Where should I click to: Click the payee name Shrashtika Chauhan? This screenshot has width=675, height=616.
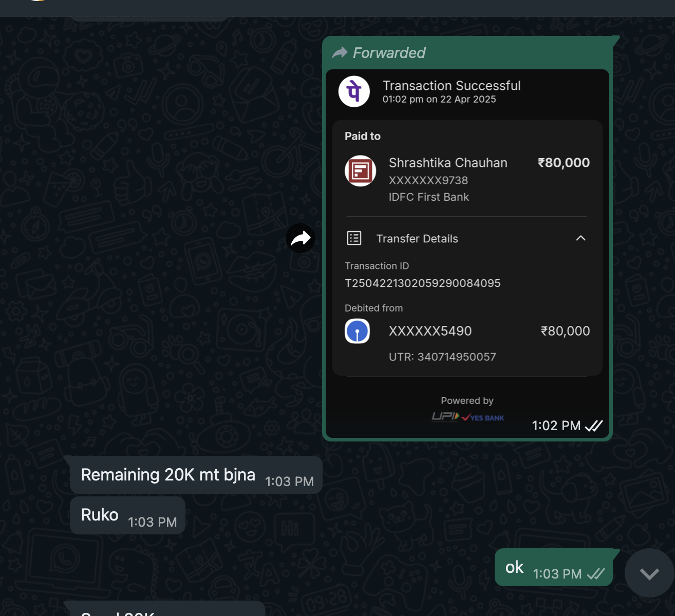447,163
